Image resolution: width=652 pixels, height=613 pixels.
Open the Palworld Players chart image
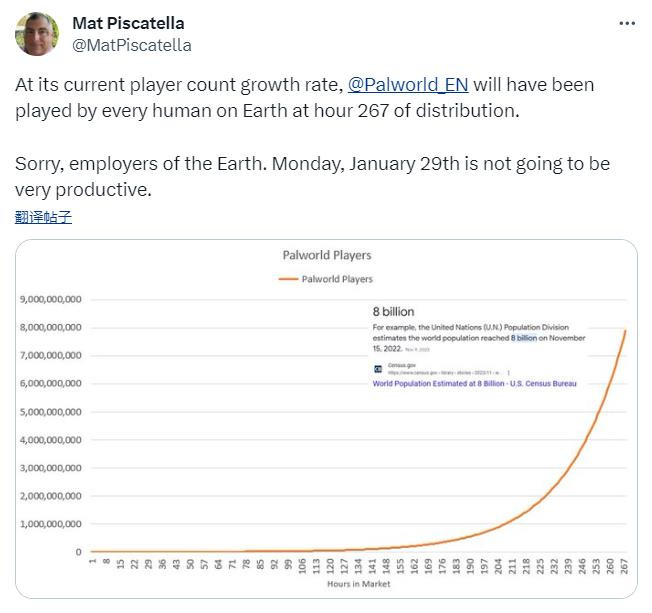pyautogui.click(x=326, y=420)
